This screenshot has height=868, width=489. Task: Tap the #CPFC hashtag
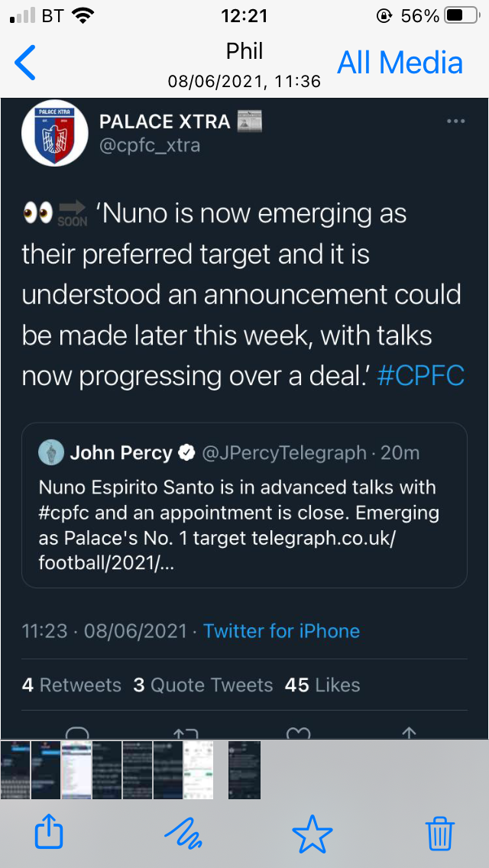tap(421, 377)
